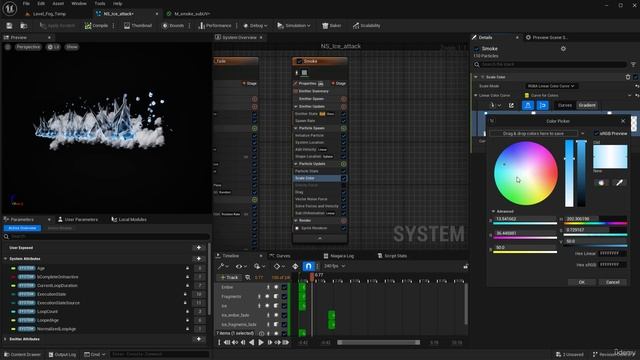Click the Show button in Preview viewport
The width and height of the screenshot is (640, 360).
[72, 47]
